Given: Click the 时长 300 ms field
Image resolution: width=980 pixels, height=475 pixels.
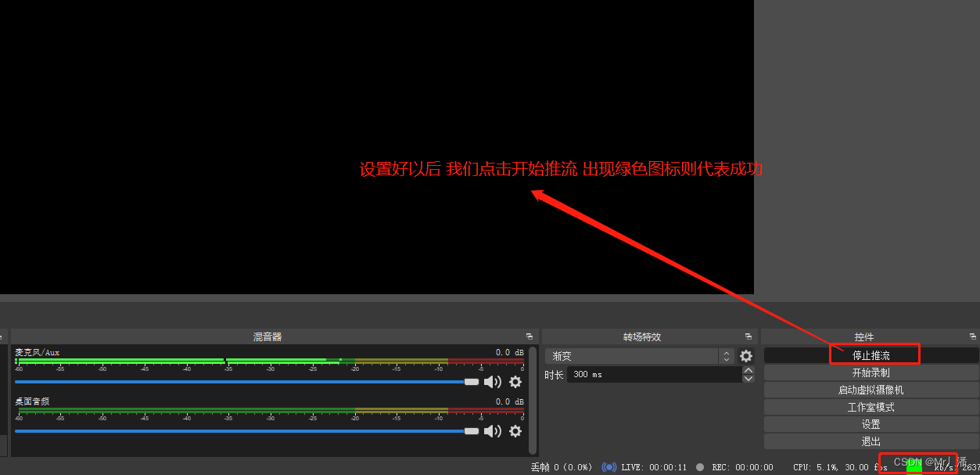Looking at the screenshot, I should pos(655,375).
